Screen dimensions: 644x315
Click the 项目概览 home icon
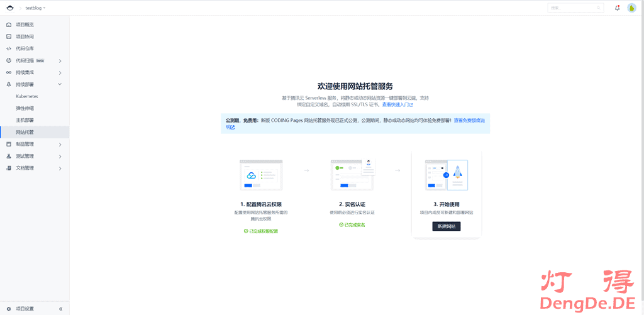[9, 25]
